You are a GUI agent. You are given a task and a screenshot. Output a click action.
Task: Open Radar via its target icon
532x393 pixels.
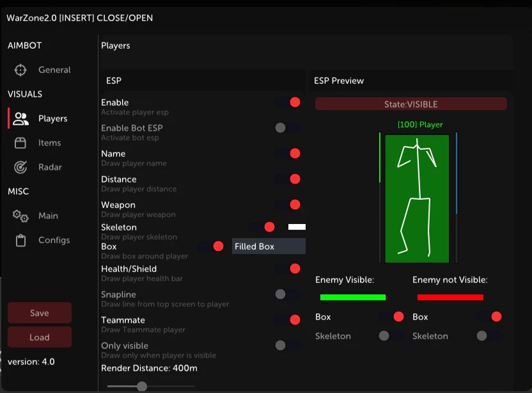click(x=20, y=167)
